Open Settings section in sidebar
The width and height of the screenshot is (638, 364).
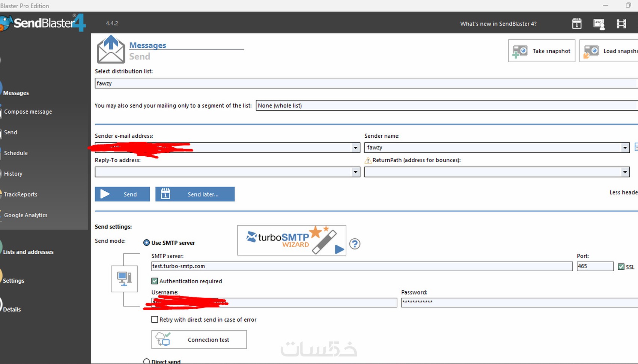14,280
